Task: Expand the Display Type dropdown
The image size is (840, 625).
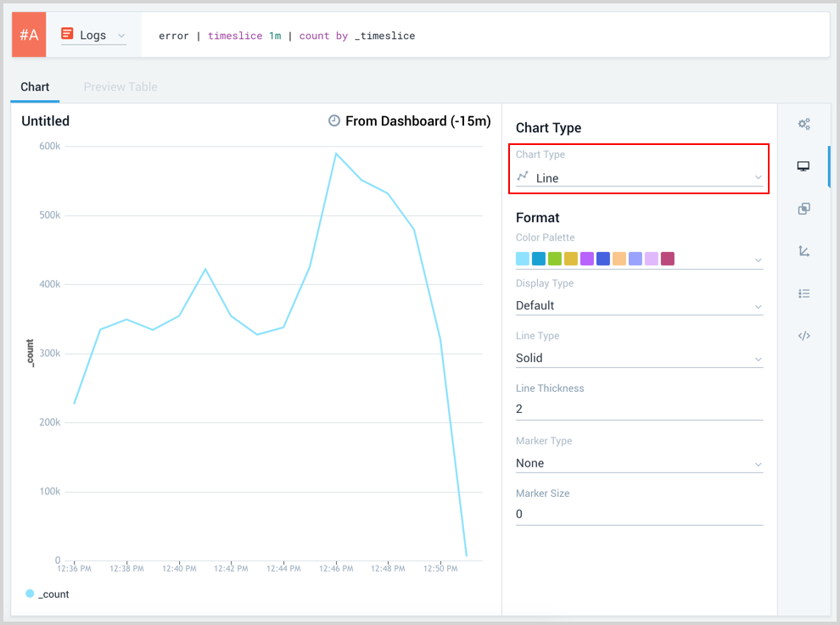Action: coord(639,305)
